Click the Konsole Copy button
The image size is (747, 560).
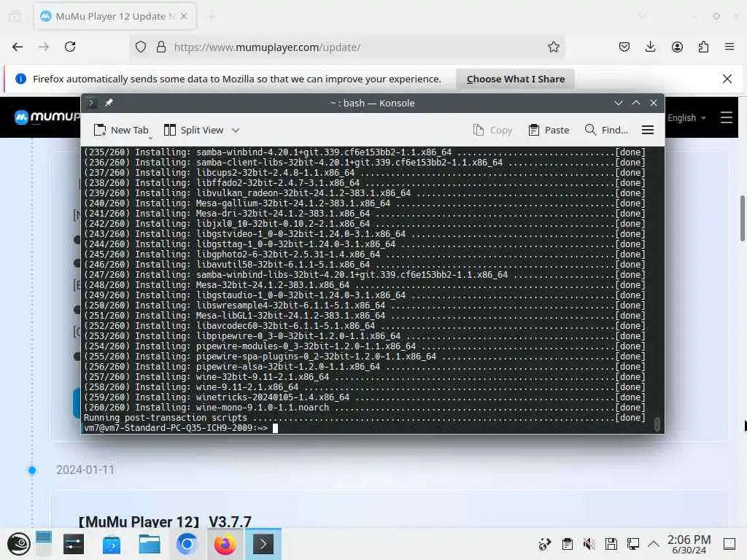tap(492, 130)
